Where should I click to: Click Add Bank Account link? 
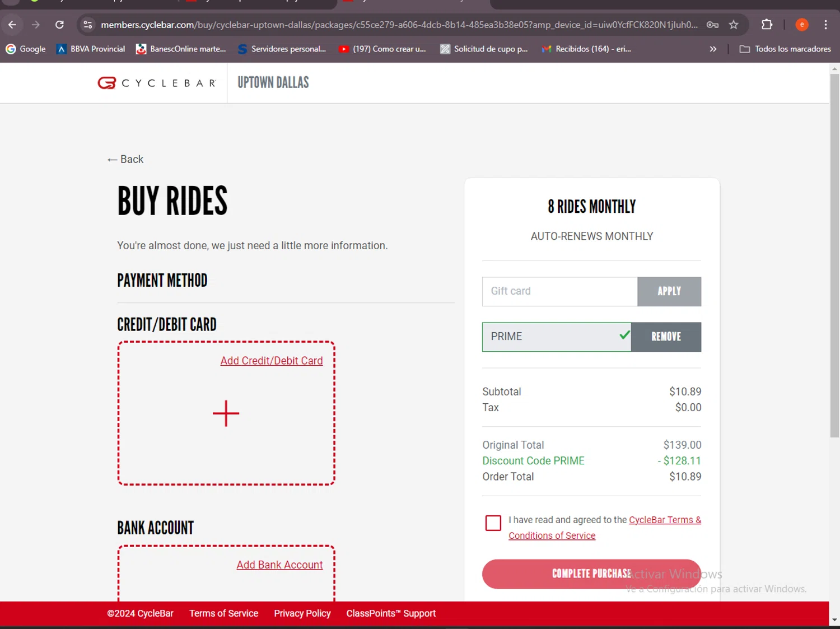279,565
